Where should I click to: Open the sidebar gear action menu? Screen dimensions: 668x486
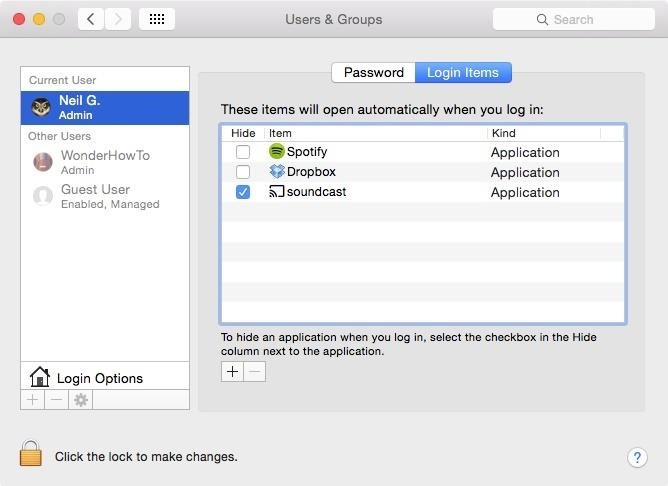pos(81,400)
